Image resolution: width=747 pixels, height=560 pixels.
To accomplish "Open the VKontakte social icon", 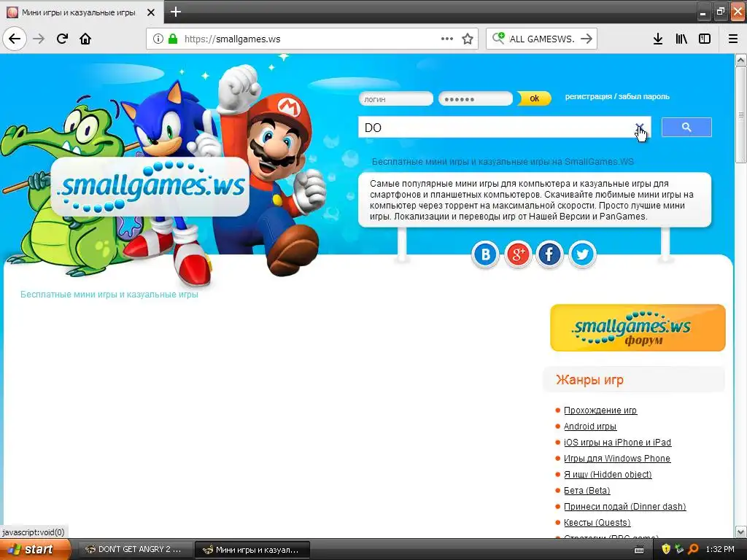I will 485,254.
